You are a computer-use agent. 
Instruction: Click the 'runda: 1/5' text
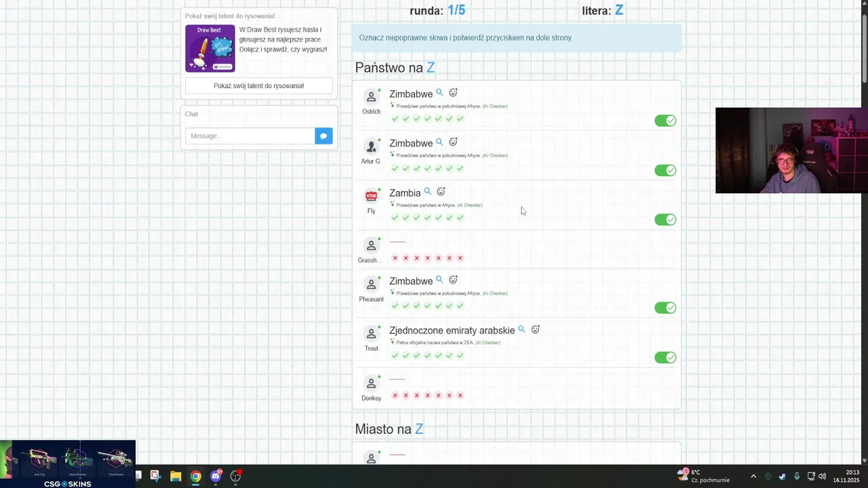(437, 10)
